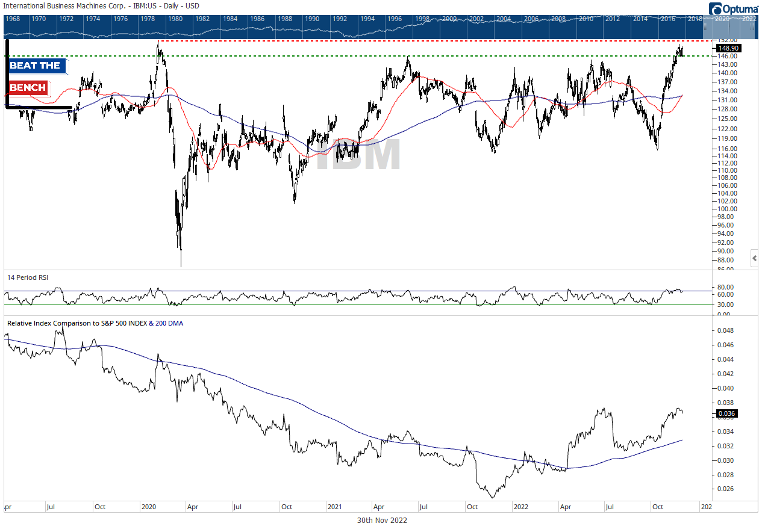This screenshot has width=762, height=532.
Task: Select the red dotted resistance line
Action: (x=434, y=41)
